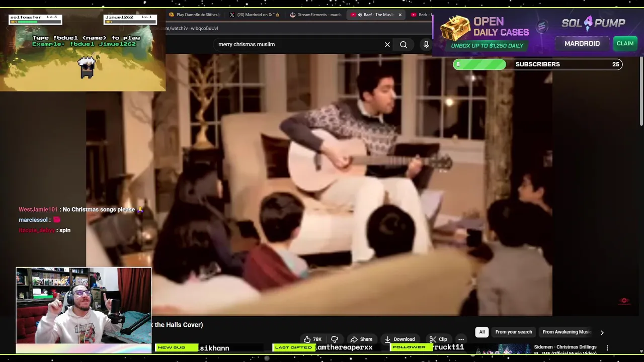Click the streamer webcam overlay
Screen dimensions: 644x362
84,305
